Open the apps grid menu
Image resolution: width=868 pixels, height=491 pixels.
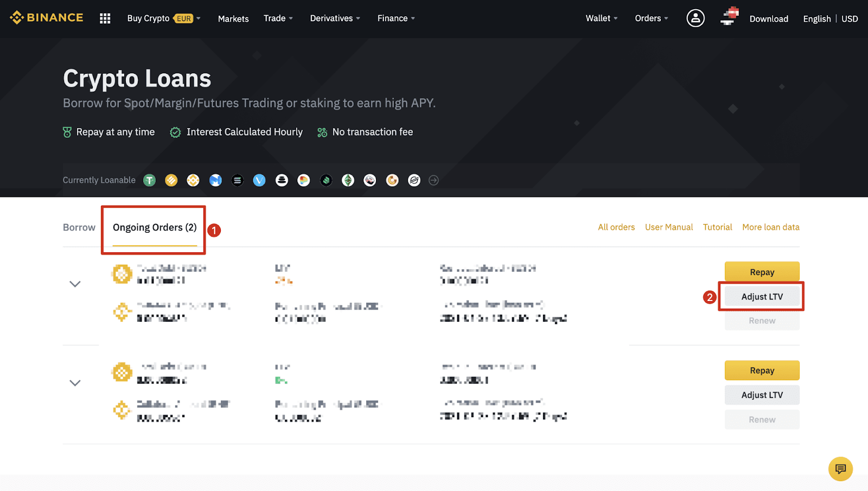tap(105, 18)
